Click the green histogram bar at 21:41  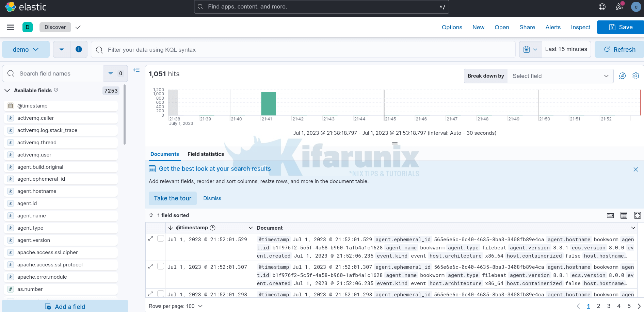point(268,104)
